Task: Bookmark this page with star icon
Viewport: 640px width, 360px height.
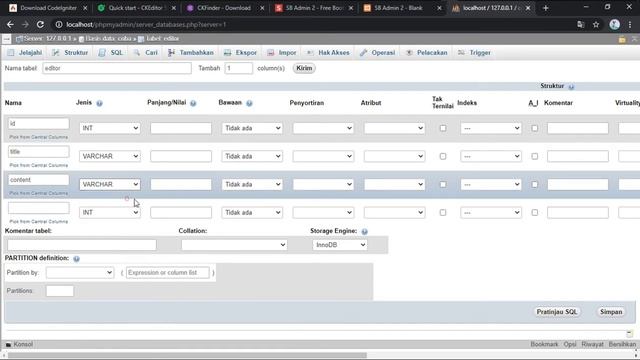Action: pos(596,24)
